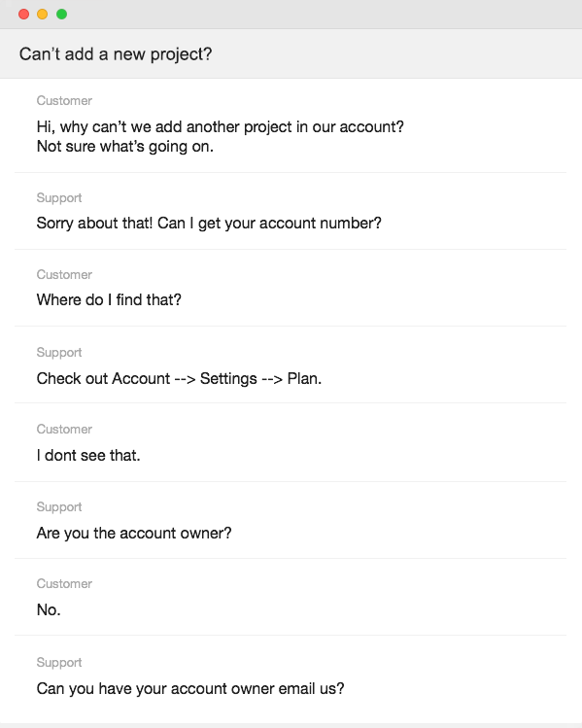Click the second Customer sender label
The image size is (582, 728).
coord(64,275)
